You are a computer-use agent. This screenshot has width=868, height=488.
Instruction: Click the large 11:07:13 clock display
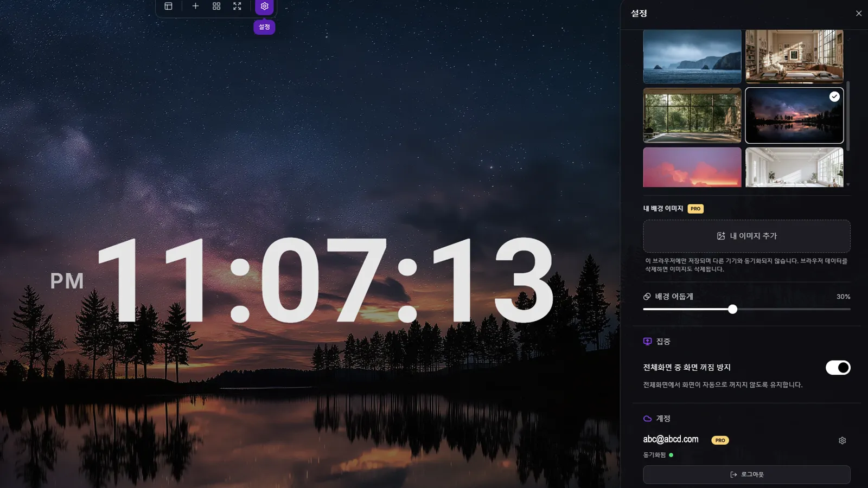(325, 280)
